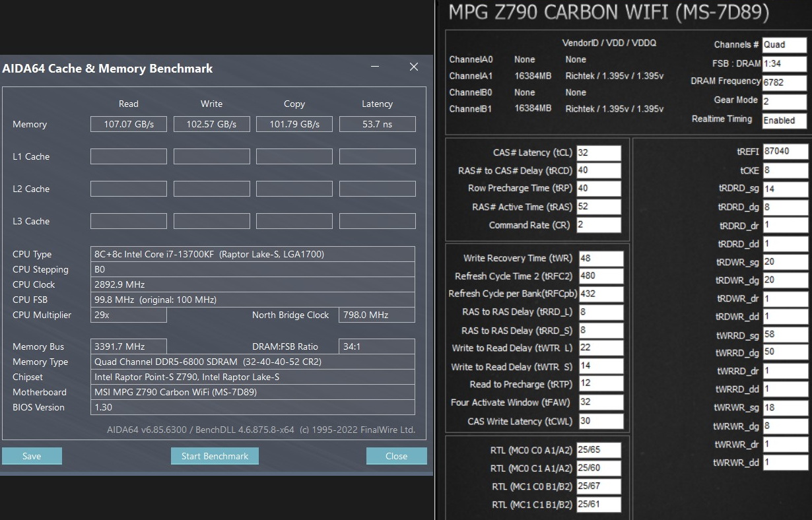Viewport: 812px width, 520px height.
Task: Click the CPU Multiplier value 29x
Action: [128, 315]
